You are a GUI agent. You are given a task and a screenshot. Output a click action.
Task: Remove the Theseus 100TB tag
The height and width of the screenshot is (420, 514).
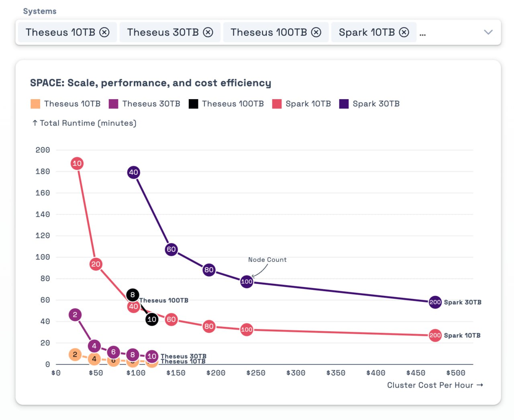[316, 32]
